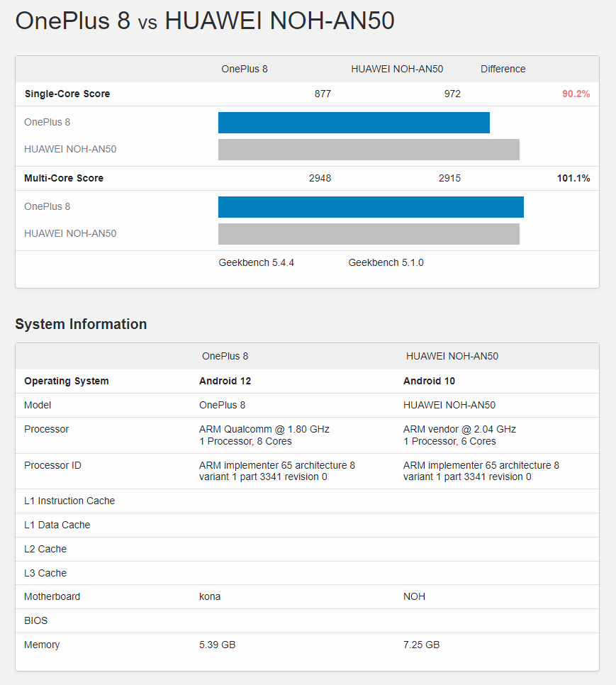Click the 5.39 GB memory value
The width and height of the screenshot is (616, 685).
[x=217, y=645]
